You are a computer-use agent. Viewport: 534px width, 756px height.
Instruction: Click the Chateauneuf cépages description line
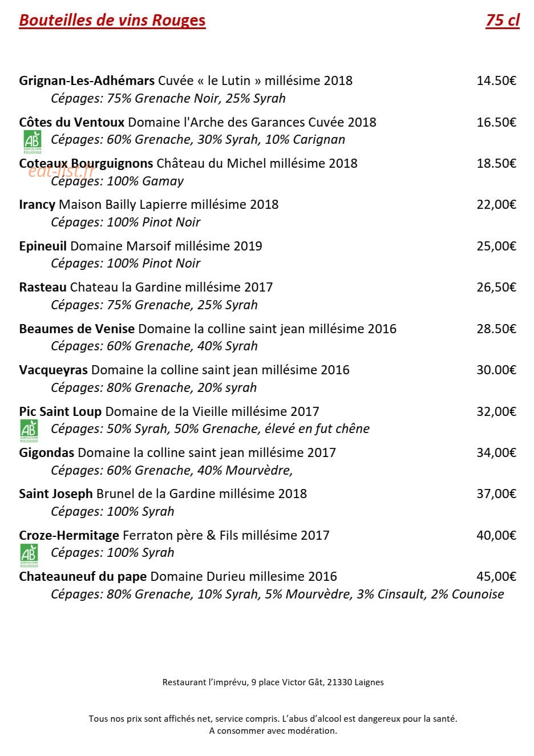[x=277, y=594]
